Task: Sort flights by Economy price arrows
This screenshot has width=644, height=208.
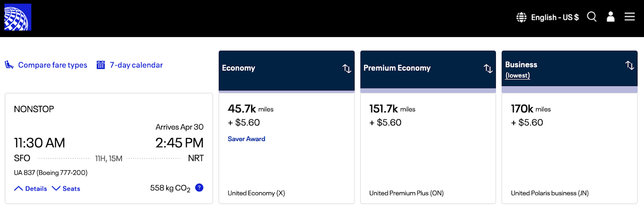Action: pyautogui.click(x=347, y=68)
